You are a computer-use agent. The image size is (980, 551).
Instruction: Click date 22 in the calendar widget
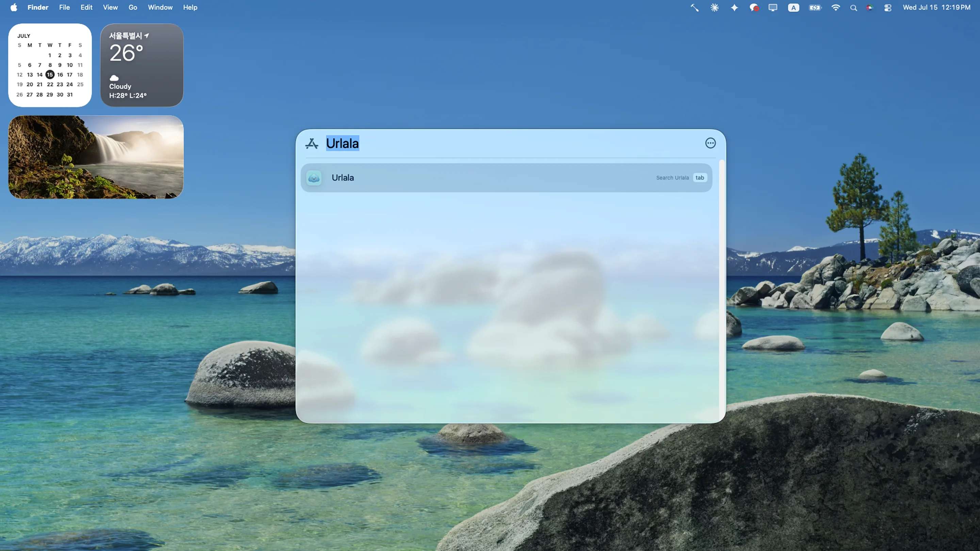tap(50, 84)
